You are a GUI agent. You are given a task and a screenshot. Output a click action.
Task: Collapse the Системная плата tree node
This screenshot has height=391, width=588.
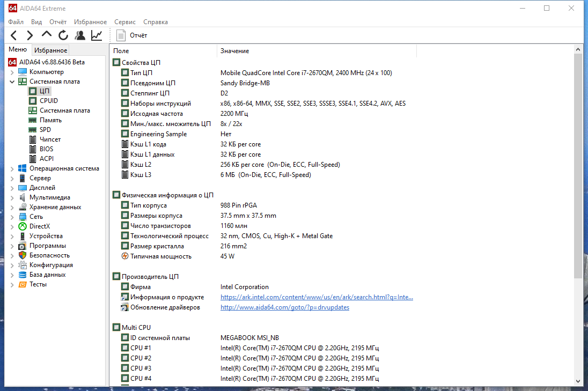[x=12, y=82]
